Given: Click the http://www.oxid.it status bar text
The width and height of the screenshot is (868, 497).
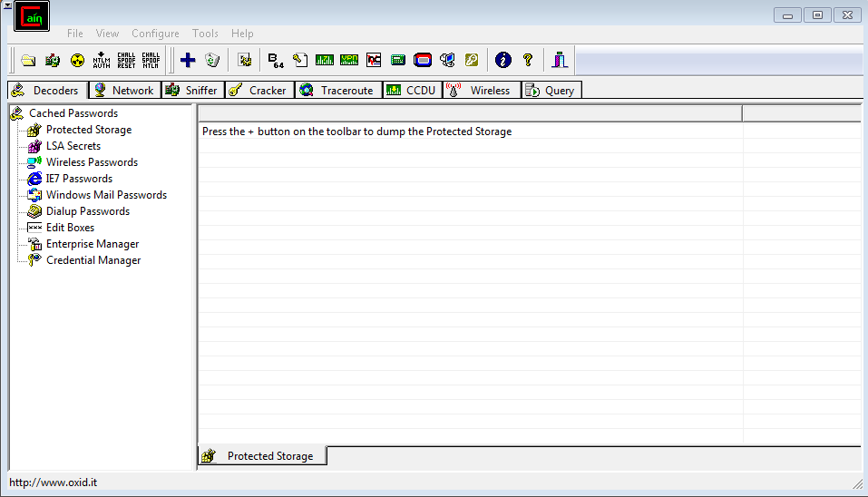Looking at the screenshot, I should click(x=54, y=482).
